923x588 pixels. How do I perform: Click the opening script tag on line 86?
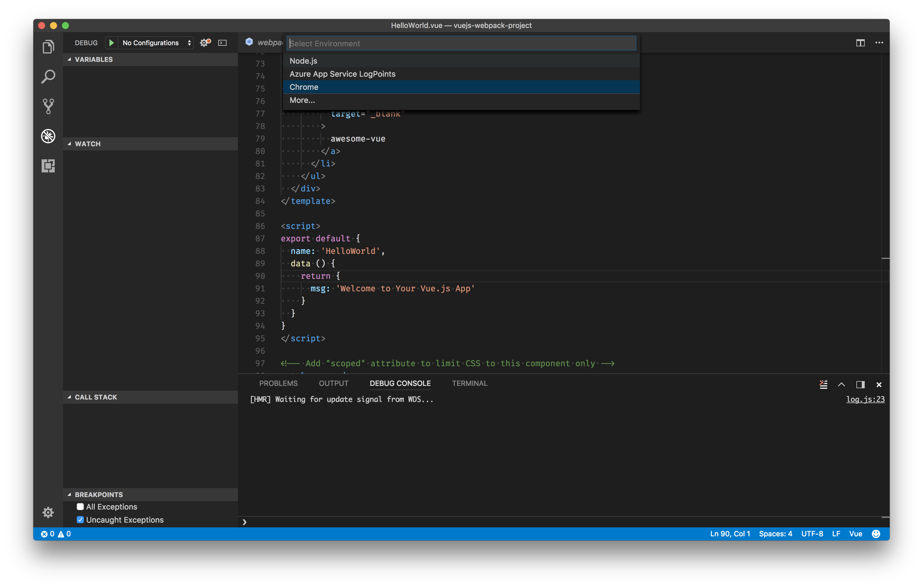(300, 226)
